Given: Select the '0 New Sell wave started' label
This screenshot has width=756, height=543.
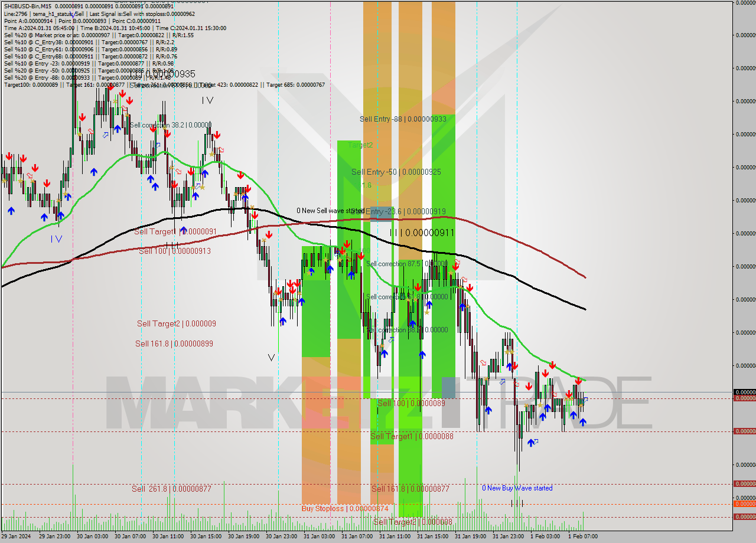Looking at the screenshot, I should [x=330, y=210].
